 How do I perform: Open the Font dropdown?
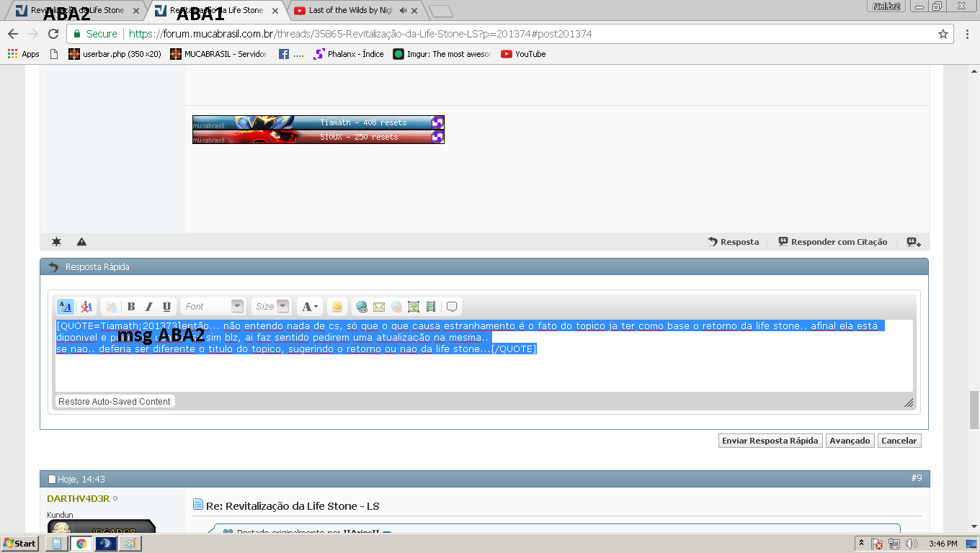coord(213,307)
